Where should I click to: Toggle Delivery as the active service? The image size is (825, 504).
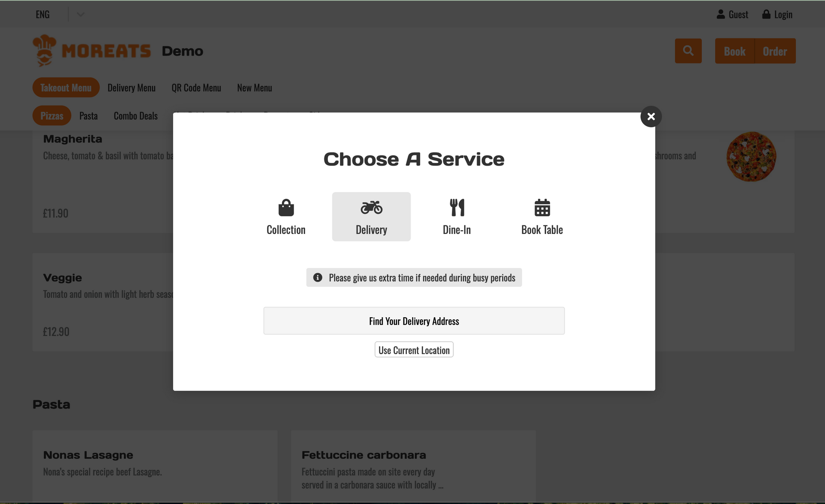(371, 216)
